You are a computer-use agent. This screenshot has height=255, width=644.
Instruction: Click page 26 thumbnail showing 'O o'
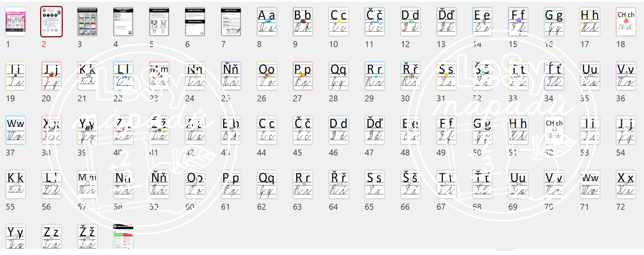tap(267, 76)
